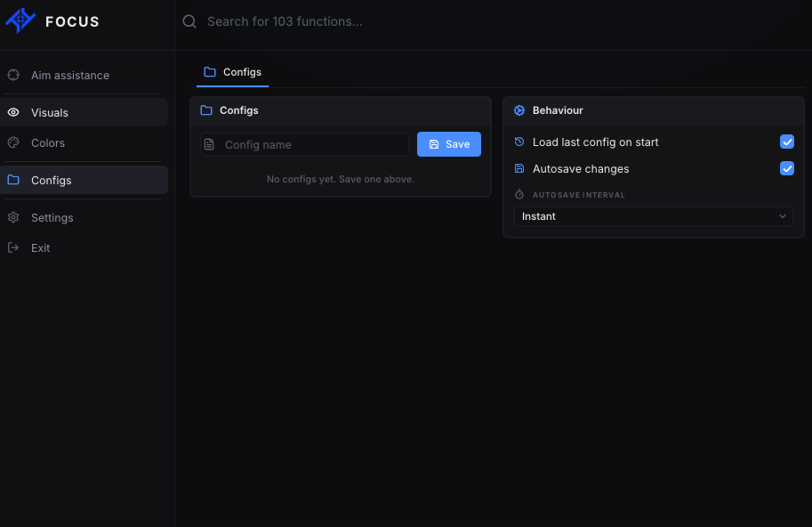Click the Focus logo icon
The image size is (812, 527).
click(x=20, y=20)
